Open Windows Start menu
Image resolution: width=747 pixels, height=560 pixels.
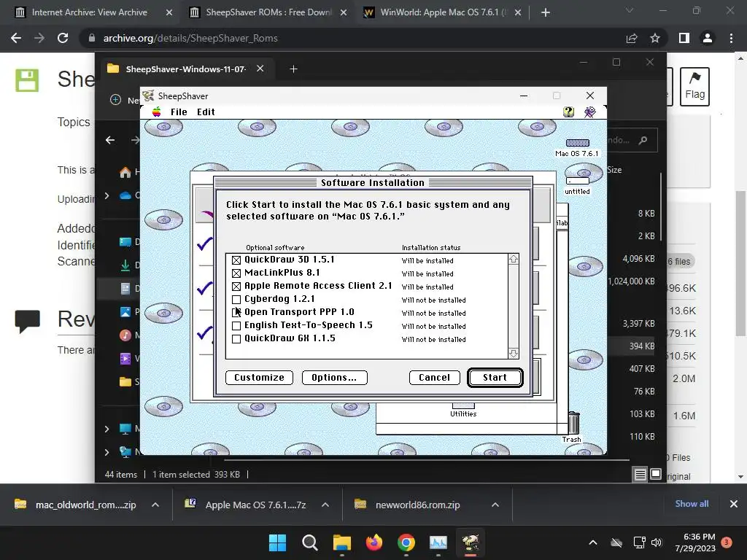pyautogui.click(x=277, y=542)
